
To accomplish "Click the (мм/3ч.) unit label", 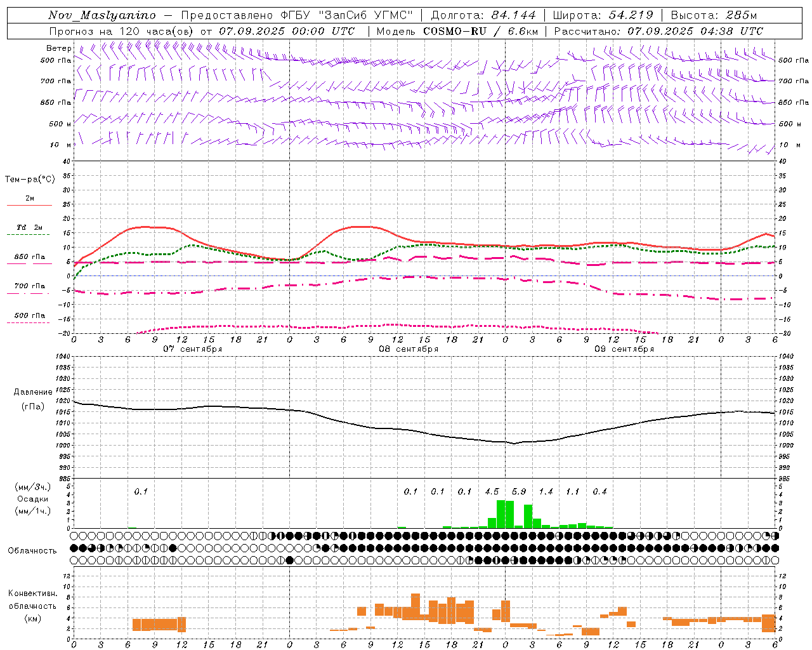I will 32,487.
